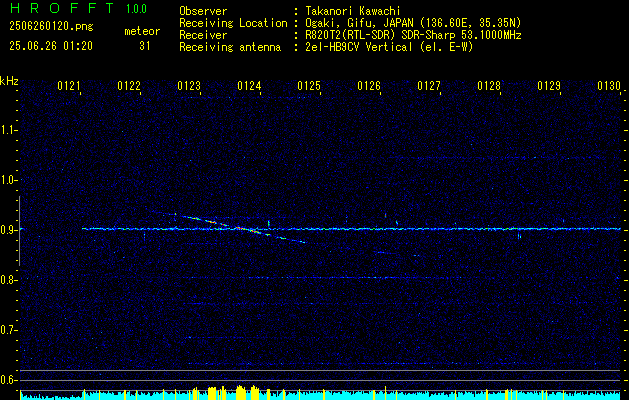Click the 0129 time marker
This screenshot has width=629, height=400.
click(x=549, y=86)
